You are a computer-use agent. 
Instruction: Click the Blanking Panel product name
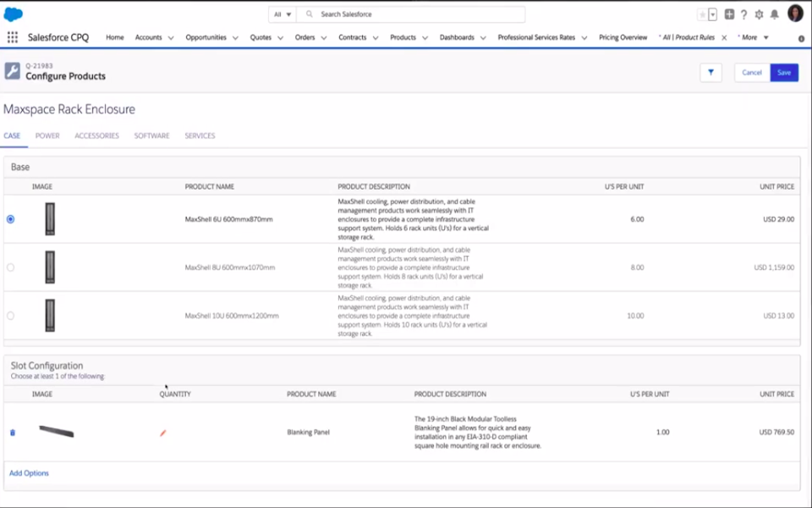coord(308,433)
